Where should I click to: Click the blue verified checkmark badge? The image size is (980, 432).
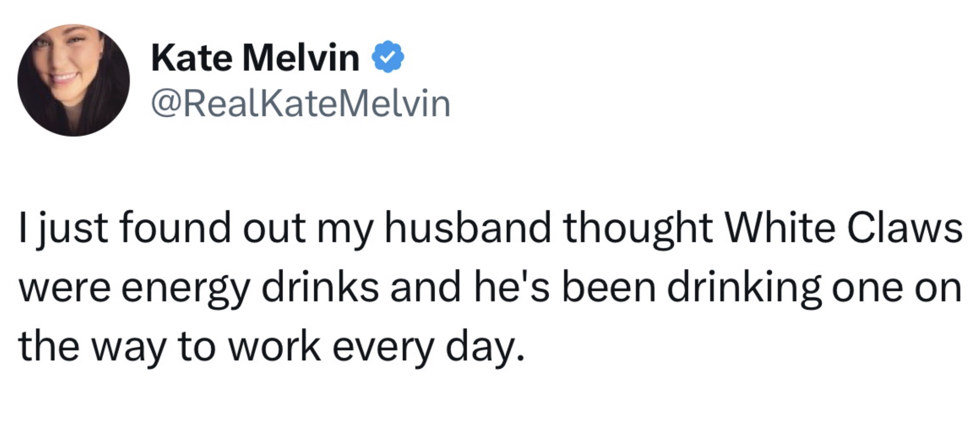tap(388, 57)
